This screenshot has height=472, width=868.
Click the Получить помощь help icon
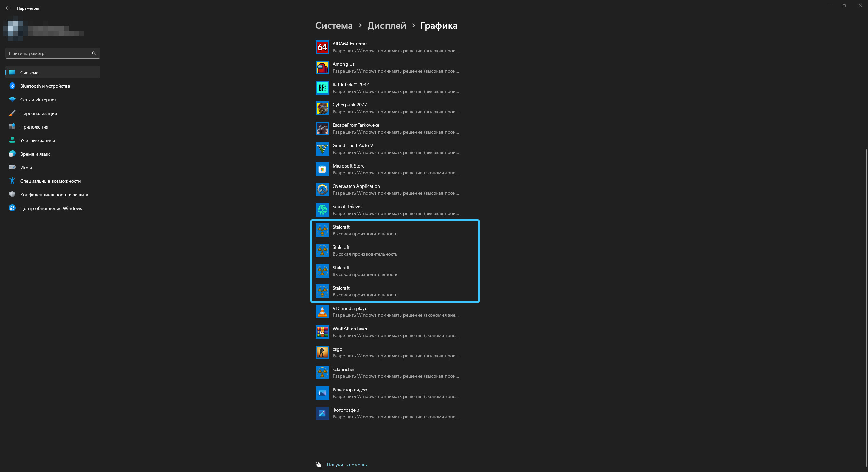(318, 465)
